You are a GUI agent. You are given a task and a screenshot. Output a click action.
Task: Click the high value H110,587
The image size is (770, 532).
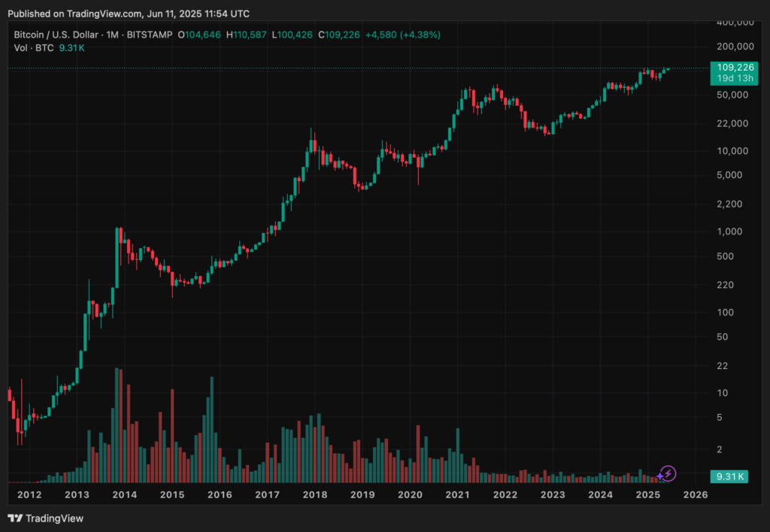click(x=246, y=35)
